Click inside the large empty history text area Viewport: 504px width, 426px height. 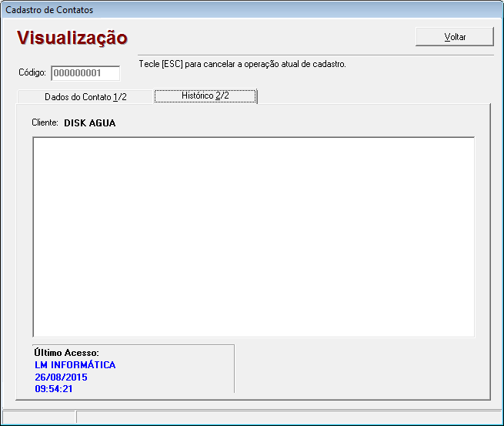click(253, 237)
